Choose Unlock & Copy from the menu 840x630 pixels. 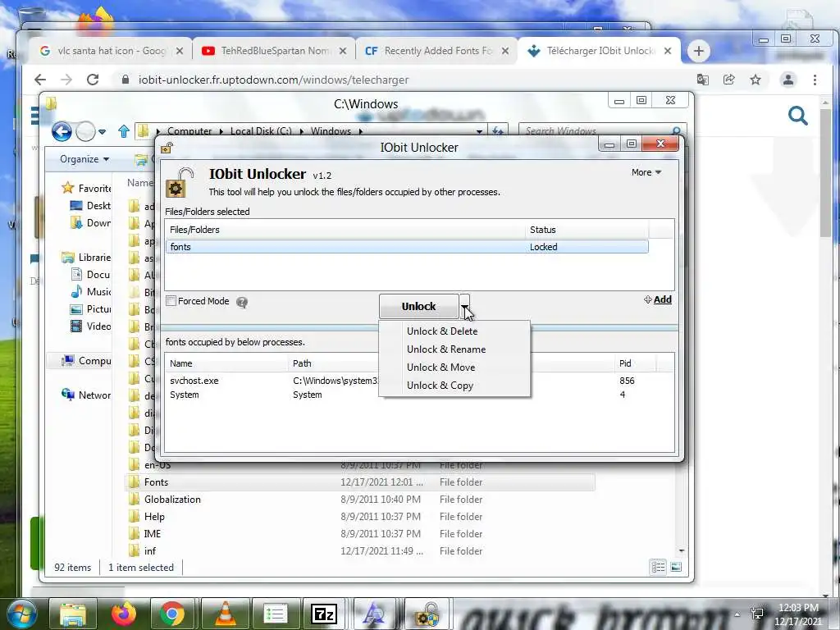click(440, 386)
